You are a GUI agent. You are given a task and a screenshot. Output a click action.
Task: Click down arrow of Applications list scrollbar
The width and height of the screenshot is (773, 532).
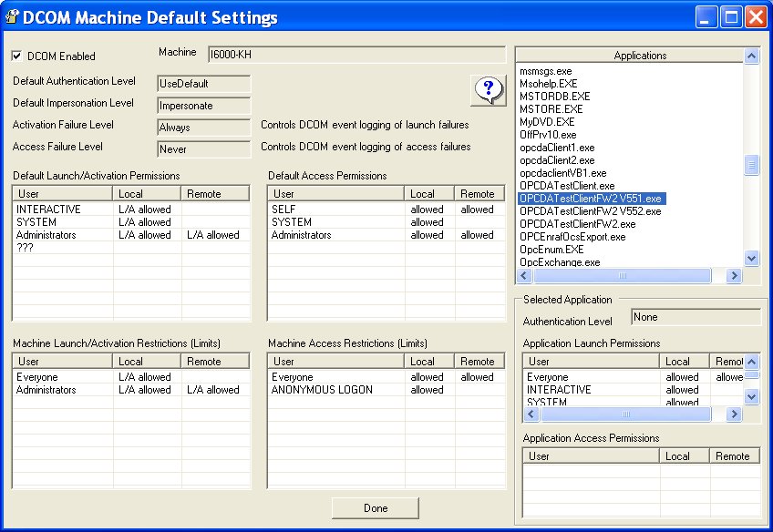751,258
